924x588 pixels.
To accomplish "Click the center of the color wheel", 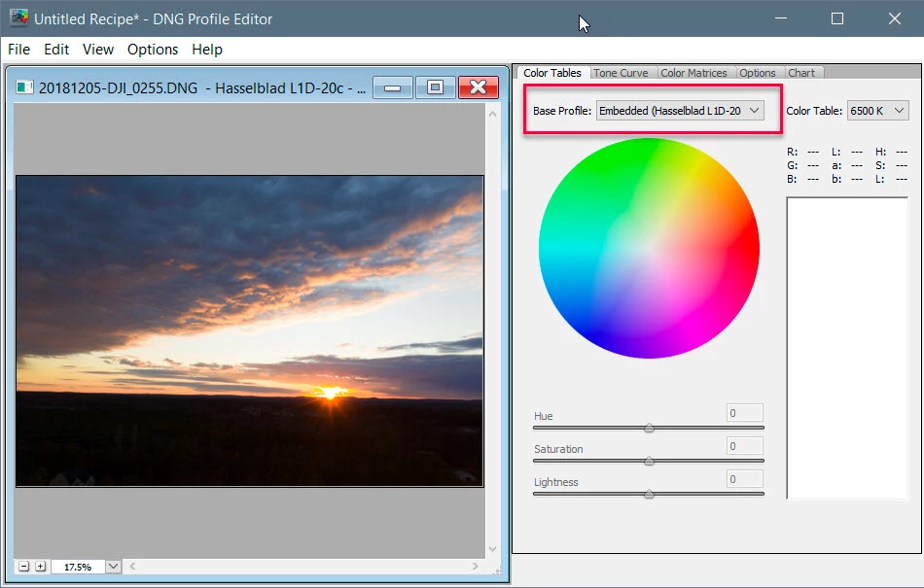I will pyautogui.click(x=649, y=248).
